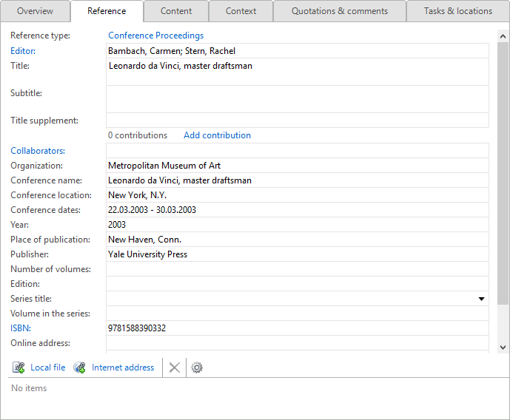The height and width of the screenshot is (420, 510).
Task: Click Place of publication field New Haven
Action: click(298, 240)
